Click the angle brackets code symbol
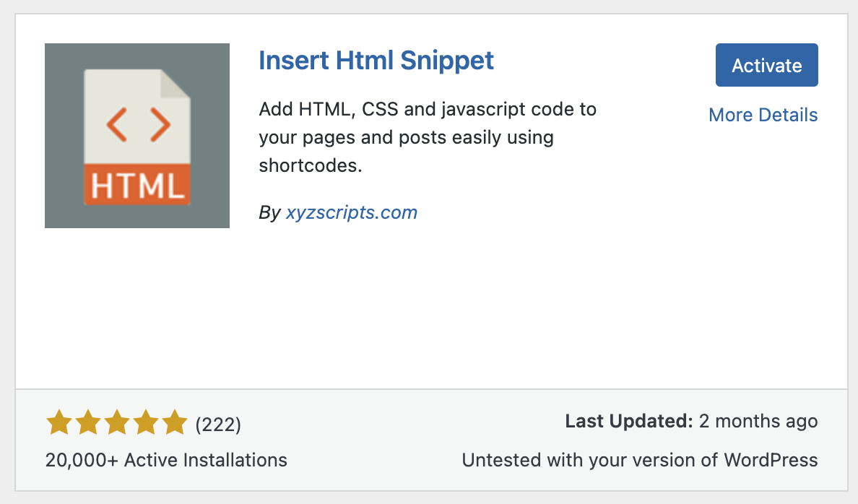 coord(138,125)
